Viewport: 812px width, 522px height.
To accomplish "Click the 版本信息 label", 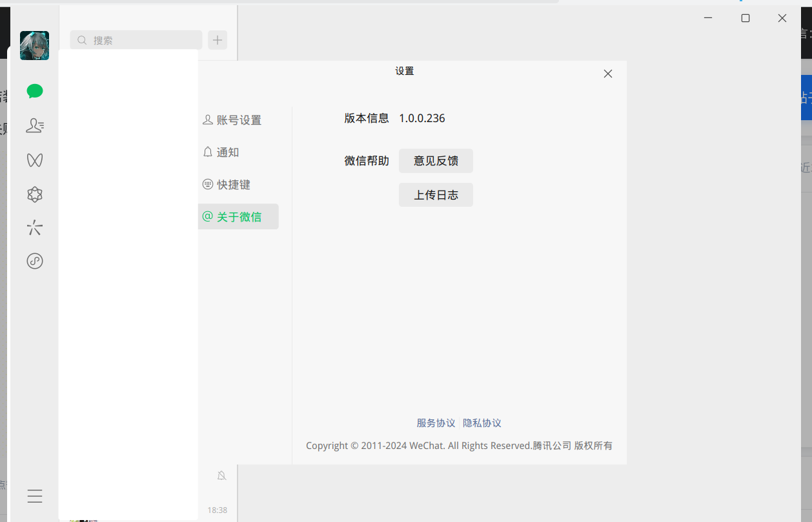I will 367,118.
